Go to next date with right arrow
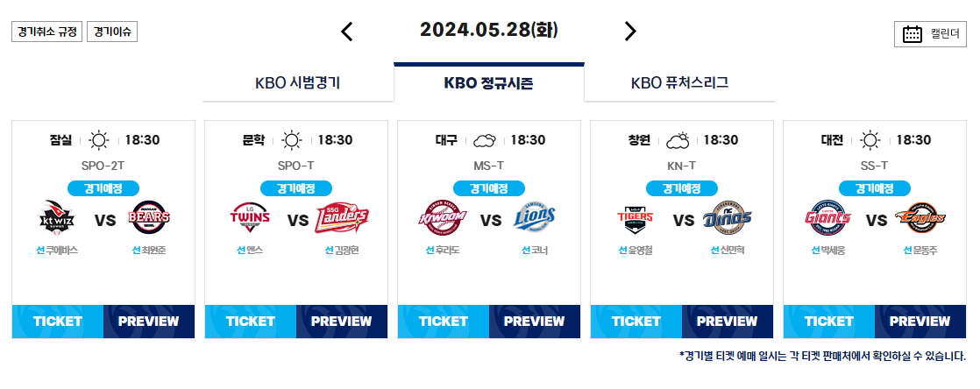Screen dimensions: 980x389 630,32
